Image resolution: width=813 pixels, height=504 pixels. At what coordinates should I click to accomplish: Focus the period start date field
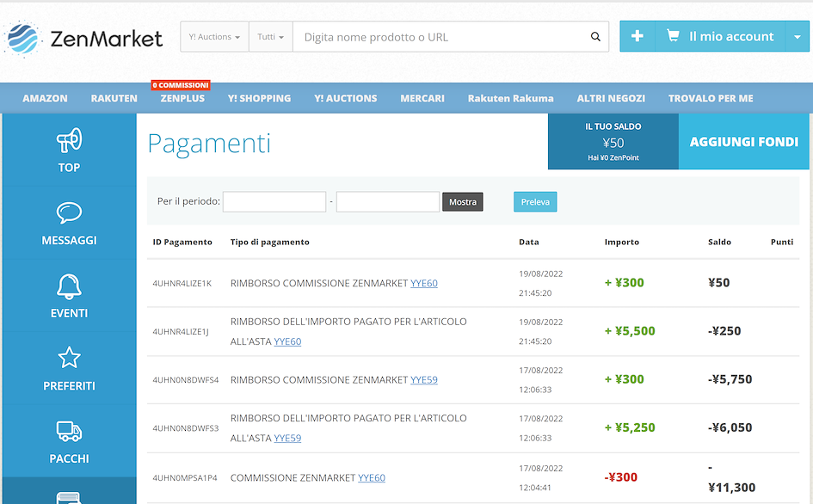pyautogui.click(x=274, y=202)
